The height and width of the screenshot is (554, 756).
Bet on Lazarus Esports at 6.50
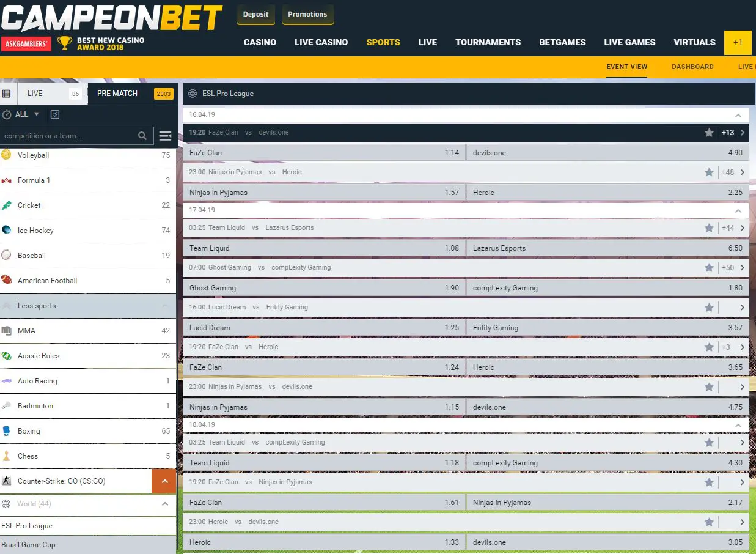point(607,248)
